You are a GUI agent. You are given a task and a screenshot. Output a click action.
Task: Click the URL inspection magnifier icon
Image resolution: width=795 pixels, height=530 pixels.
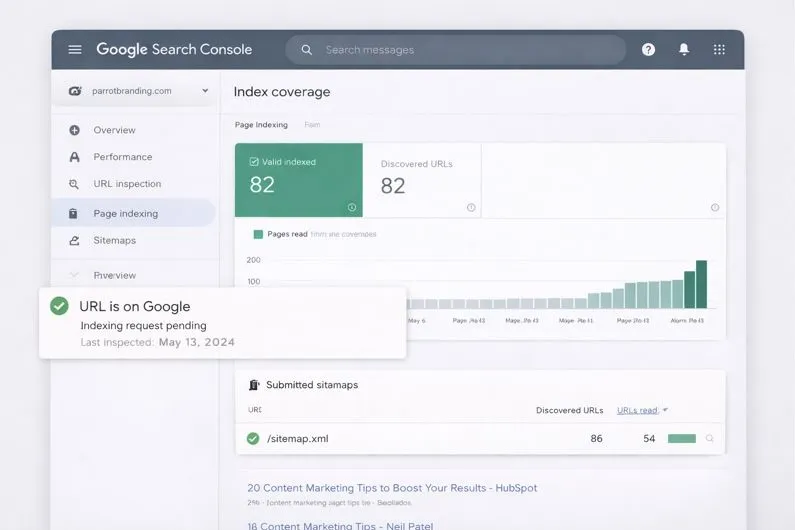[x=74, y=184]
